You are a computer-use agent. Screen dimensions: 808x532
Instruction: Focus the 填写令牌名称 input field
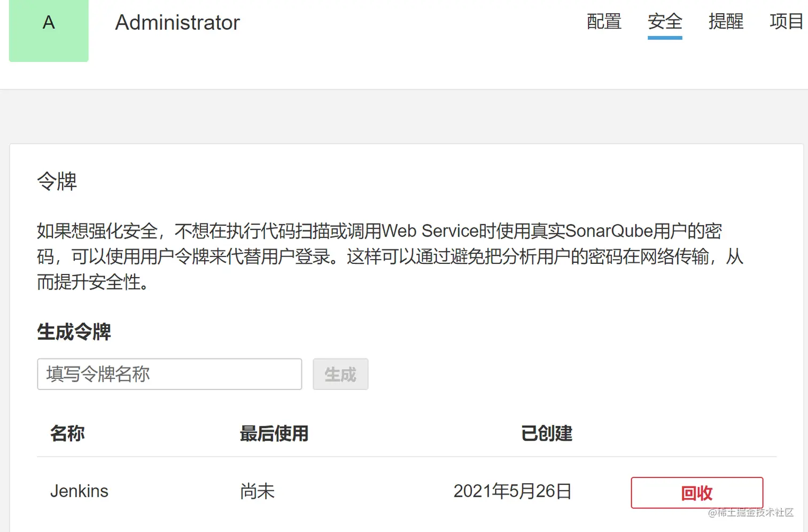169,374
